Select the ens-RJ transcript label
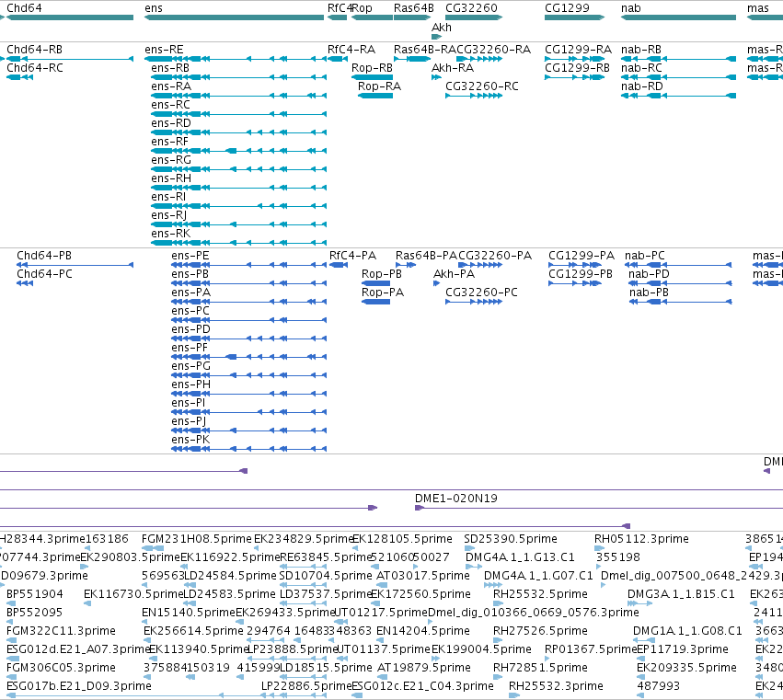Screen dimensions: 783x700 [168, 215]
